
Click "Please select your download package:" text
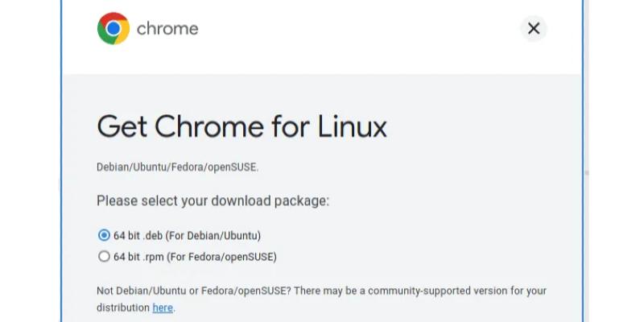pos(213,200)
